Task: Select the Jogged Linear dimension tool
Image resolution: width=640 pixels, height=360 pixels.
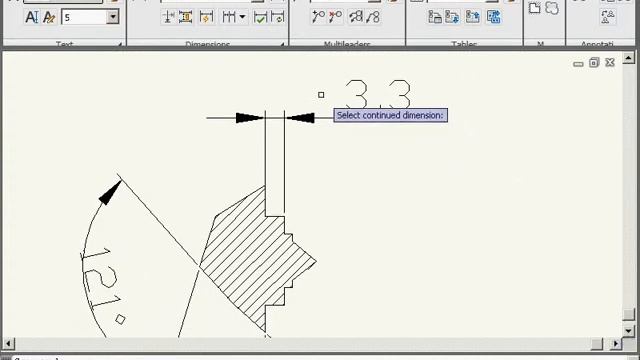Action: (x=207, y=17)
